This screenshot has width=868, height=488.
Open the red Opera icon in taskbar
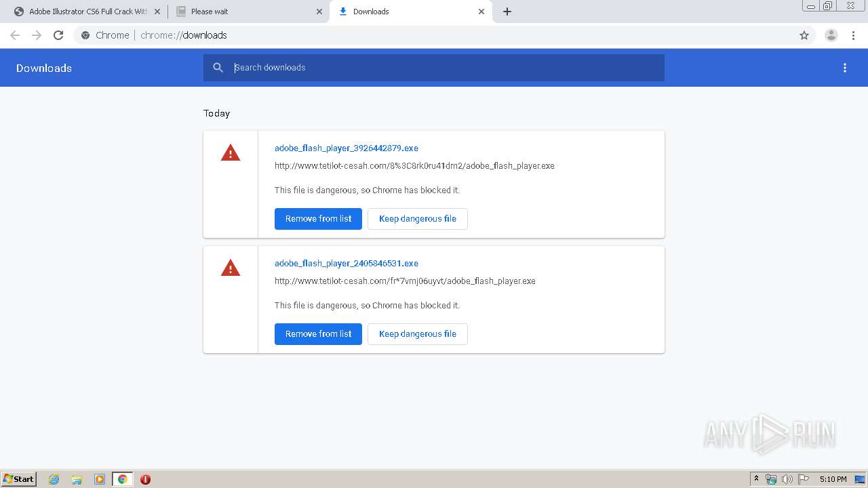[x=145, y=479]
